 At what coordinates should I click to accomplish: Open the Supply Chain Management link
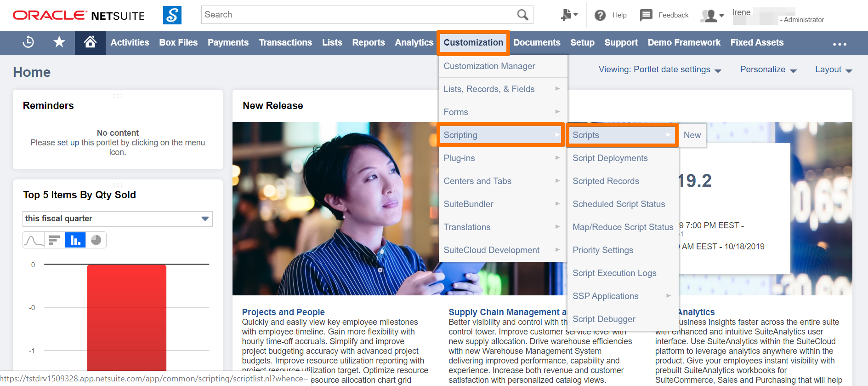click(x=507, y=312)
